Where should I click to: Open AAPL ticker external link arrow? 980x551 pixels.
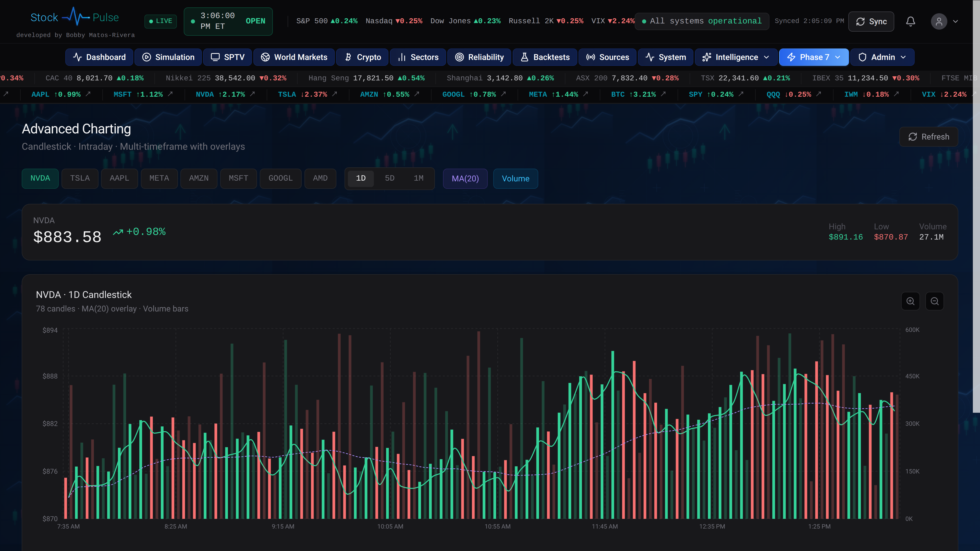pyautogui.click(x=88, y=94)
